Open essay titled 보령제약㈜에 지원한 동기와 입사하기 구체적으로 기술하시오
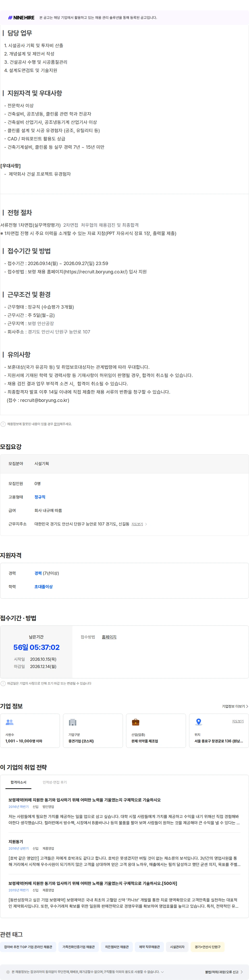 coord(85,800)
